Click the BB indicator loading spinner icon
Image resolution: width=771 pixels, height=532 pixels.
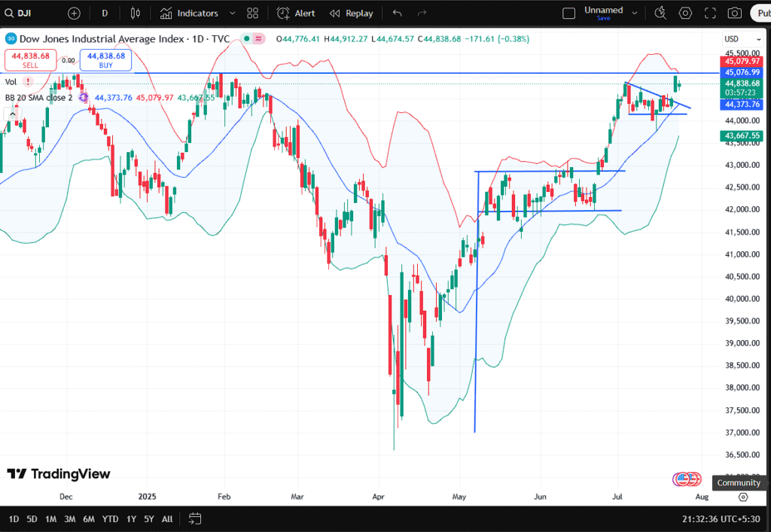(83, 98)
